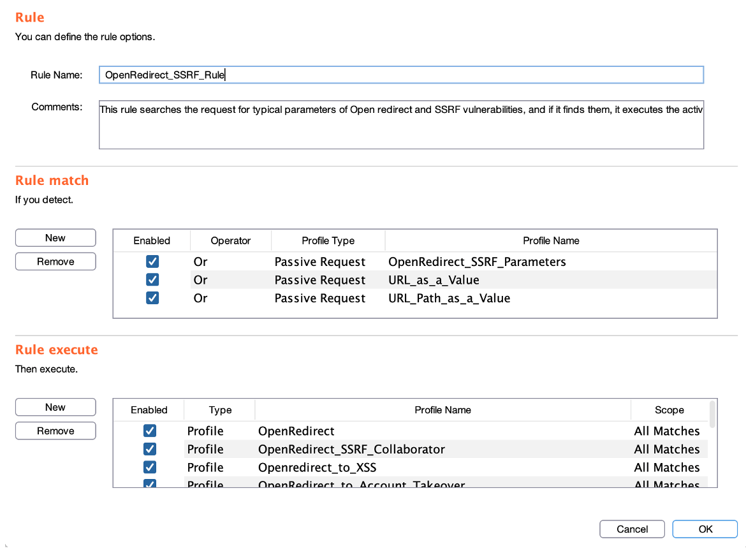Sort by Profile Name header in match table
This screenshot has height=560, width=746.
(x=551, y=240)
